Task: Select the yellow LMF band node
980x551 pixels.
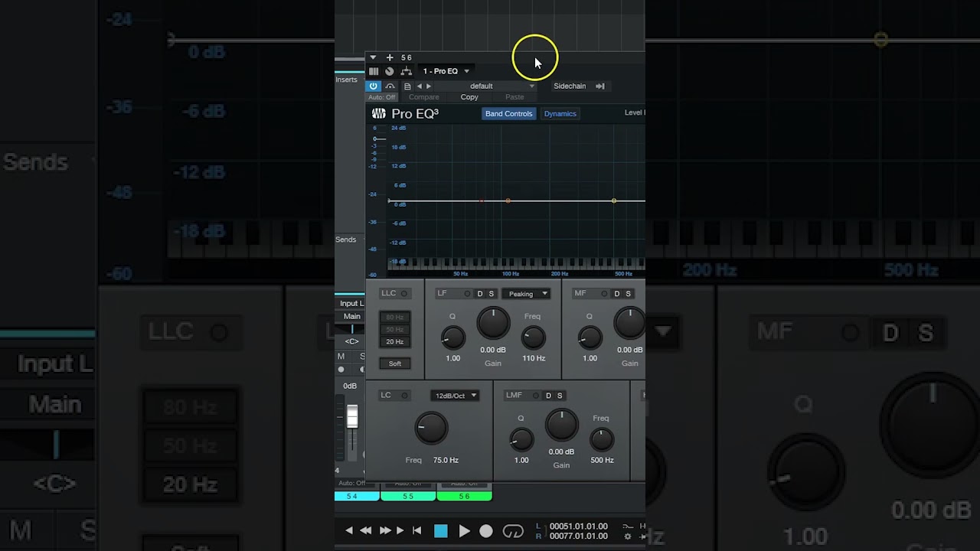Action: point(614,201)
